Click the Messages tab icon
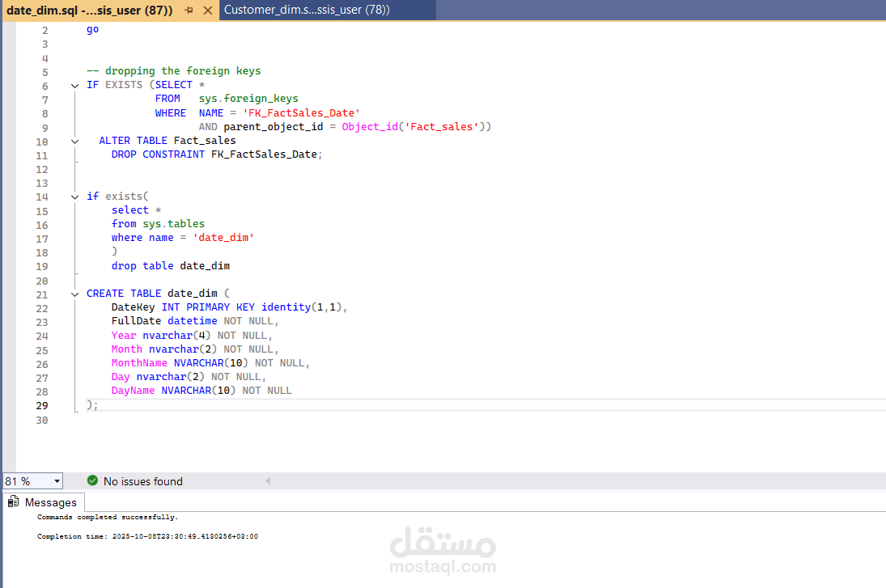Screen dimensions: 886x588 13,501
